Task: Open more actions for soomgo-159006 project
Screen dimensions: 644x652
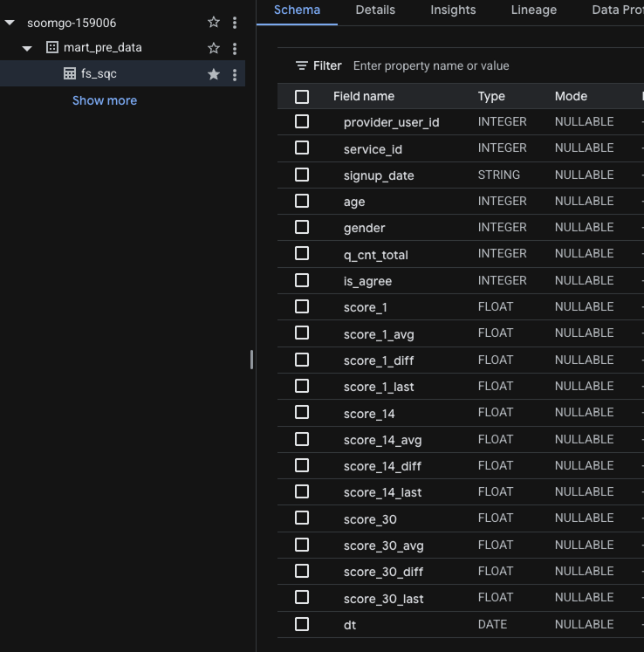Action: pyautogui.click(x=235, y=23)
